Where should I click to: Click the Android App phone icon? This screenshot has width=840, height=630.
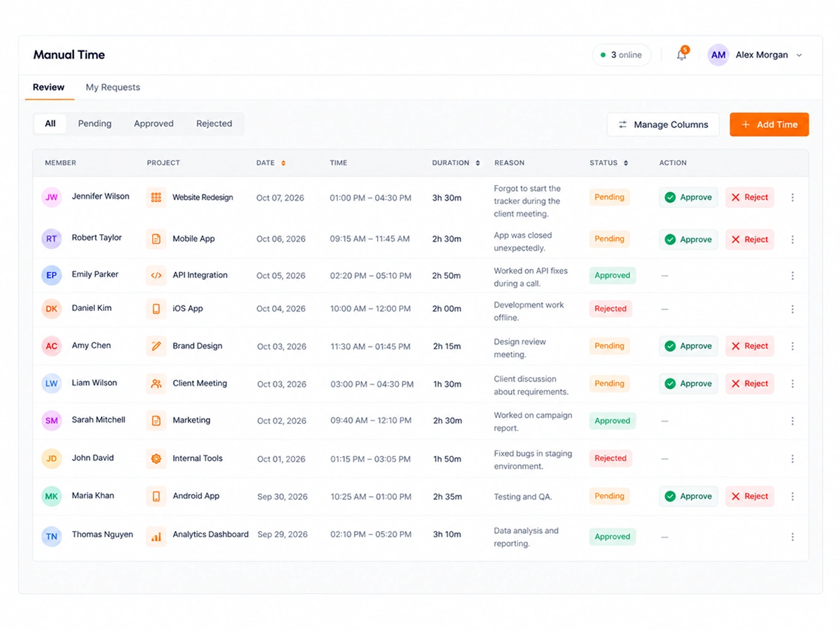coord(156,496)
